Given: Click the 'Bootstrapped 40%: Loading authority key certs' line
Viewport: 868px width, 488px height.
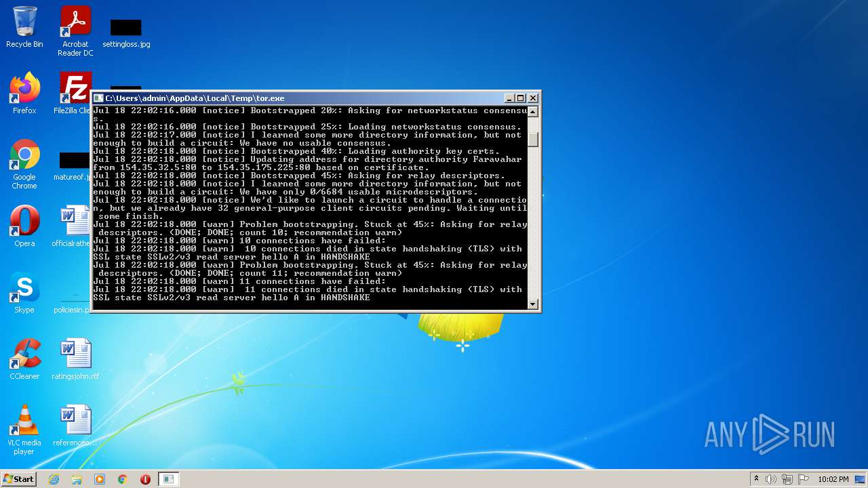Looking at the screenshot, I should pos(296,151).
